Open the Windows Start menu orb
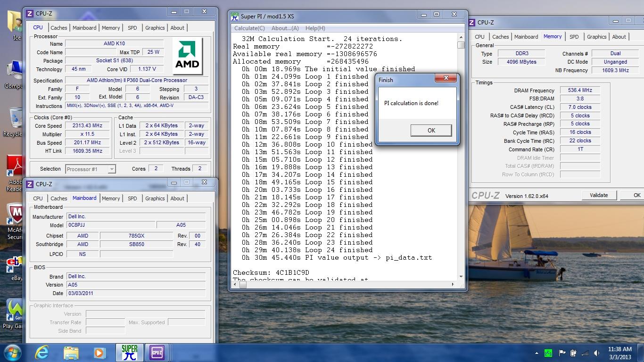644x362 pixels. click(x=13, y=353)
